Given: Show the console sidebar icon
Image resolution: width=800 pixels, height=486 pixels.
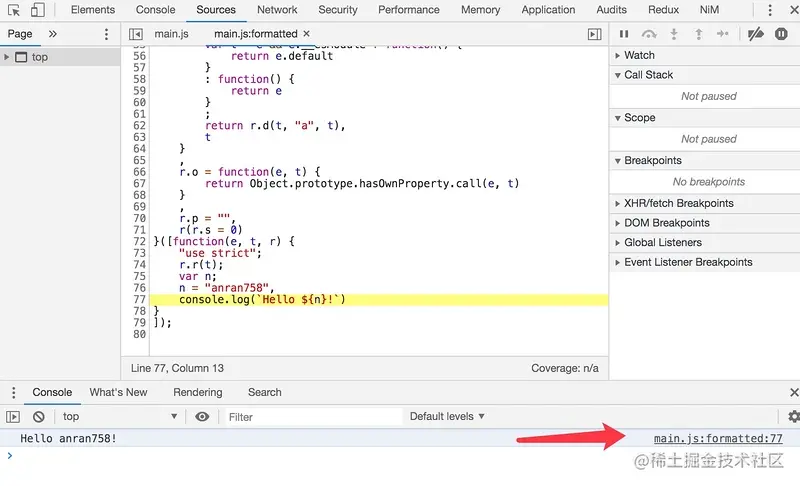Looking at the screenshot, I should [x=13, y=417].
